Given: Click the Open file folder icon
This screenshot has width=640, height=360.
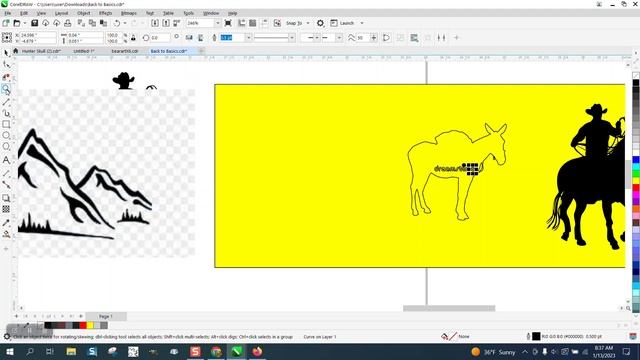Looking at the screenshot, I should coord(17,23).
